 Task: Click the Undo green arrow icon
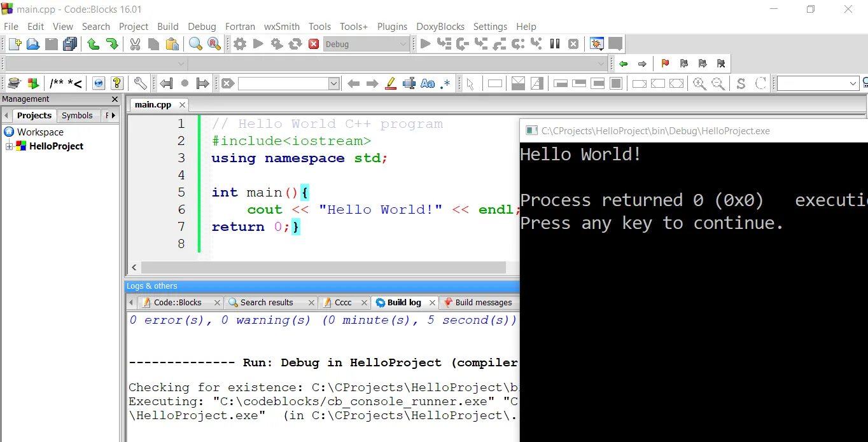point(94,44)
